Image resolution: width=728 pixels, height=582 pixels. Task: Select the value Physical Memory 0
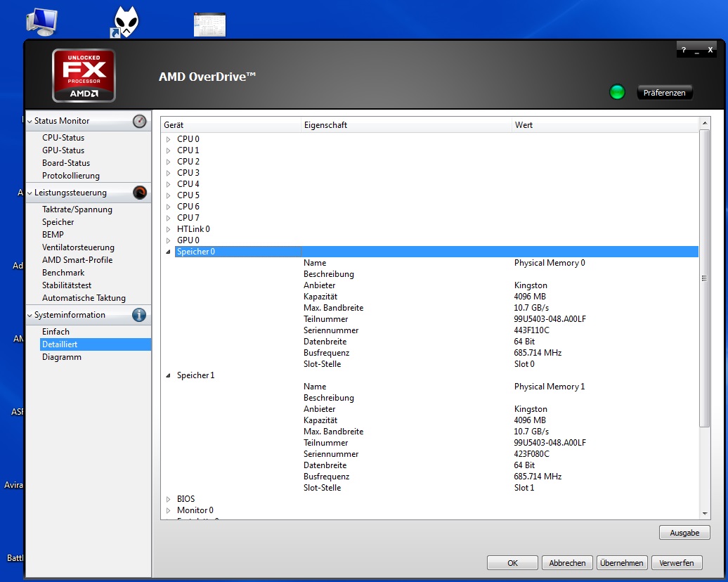tap(550, 263)
